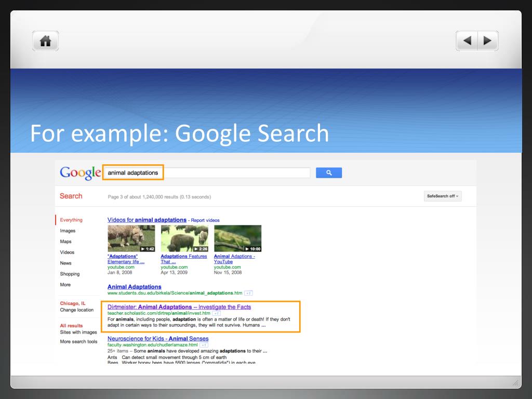This screenshot has width=532, height=399.
Task: Click the teacher.scholastic.com result URL
Action: [159, 313]
